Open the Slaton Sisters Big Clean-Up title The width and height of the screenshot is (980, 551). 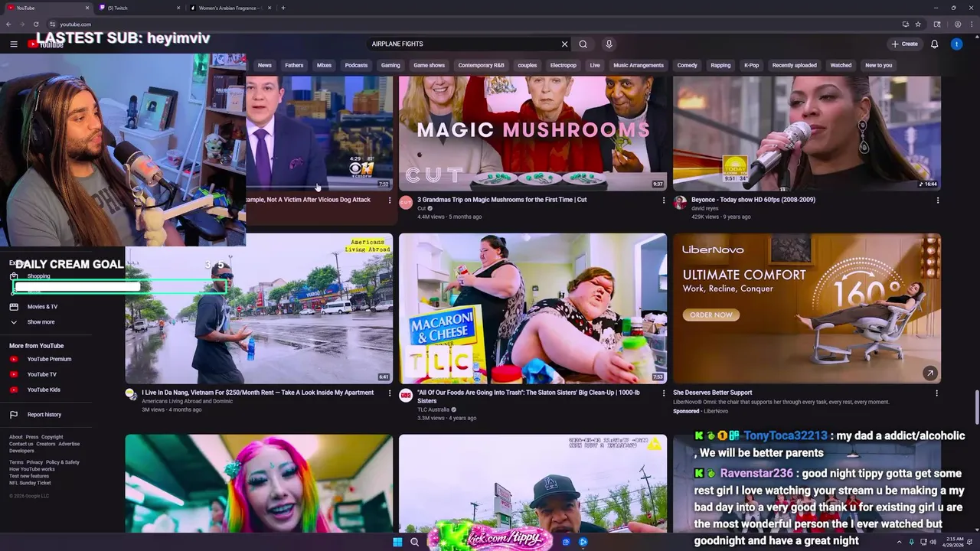(529, 396)
